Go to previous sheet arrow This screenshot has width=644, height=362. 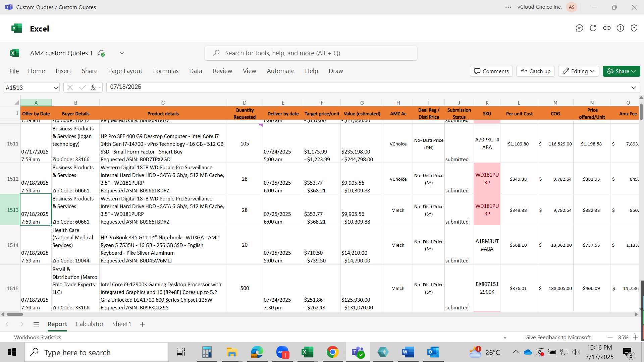pyautogui.click(x=7, y=324)
